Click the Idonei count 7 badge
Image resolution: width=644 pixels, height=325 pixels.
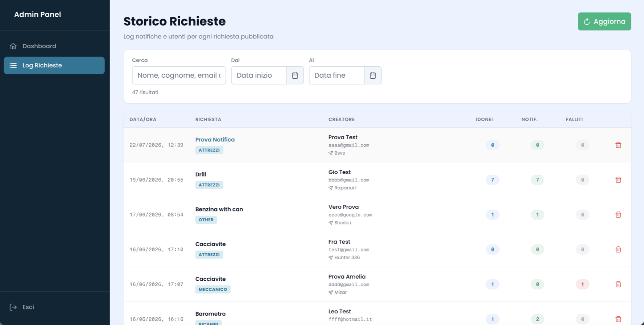tap(492, 180)
